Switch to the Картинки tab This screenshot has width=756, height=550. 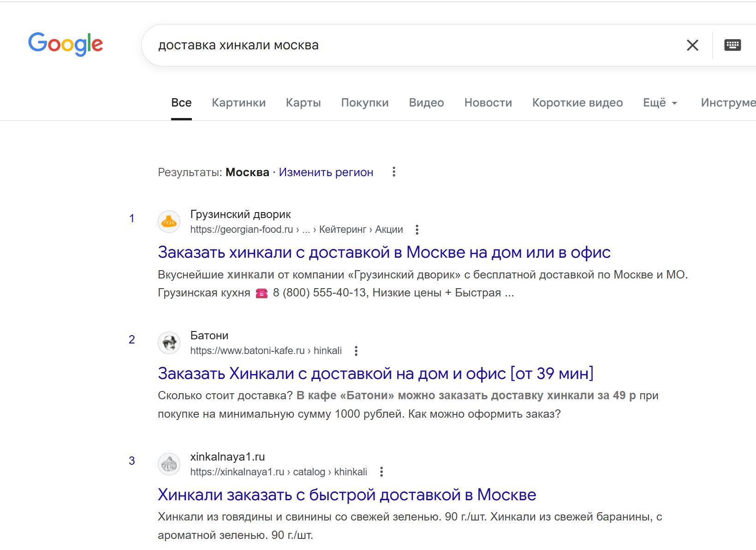[x=238, y=103]
